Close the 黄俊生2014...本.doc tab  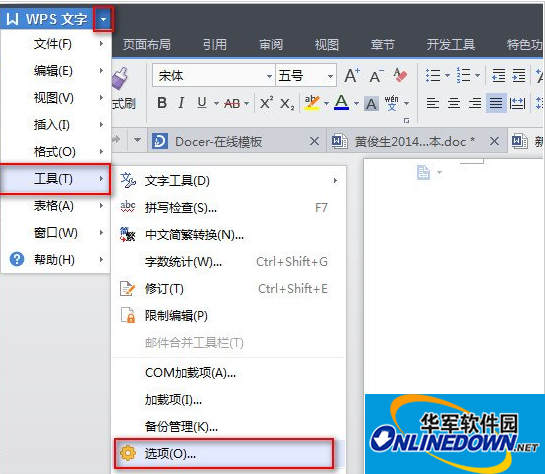494,141
